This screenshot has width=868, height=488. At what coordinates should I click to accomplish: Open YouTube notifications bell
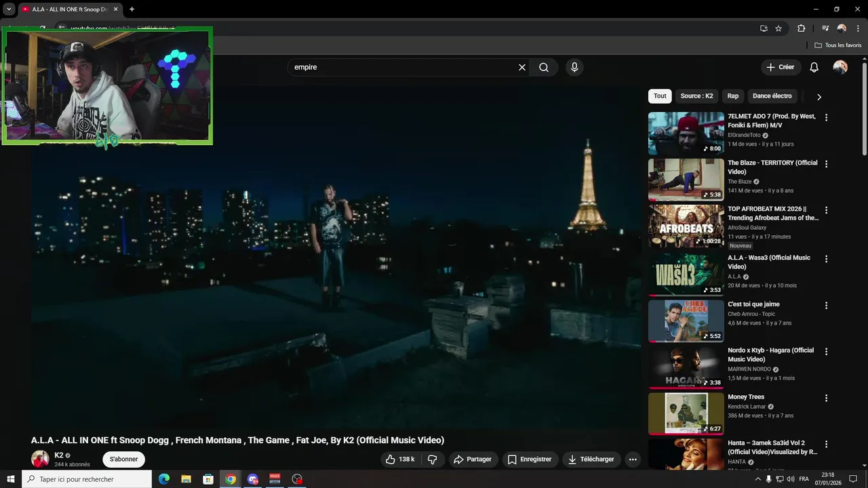(x=814, y=67)
